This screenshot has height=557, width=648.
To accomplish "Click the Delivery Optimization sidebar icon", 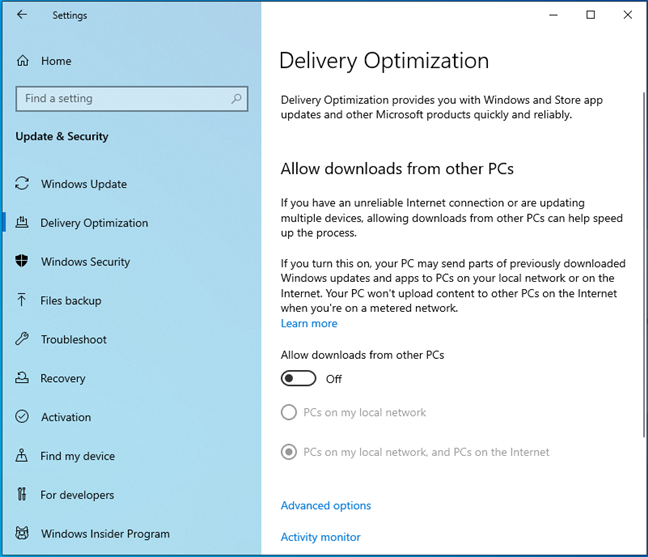I will [22, 223].
